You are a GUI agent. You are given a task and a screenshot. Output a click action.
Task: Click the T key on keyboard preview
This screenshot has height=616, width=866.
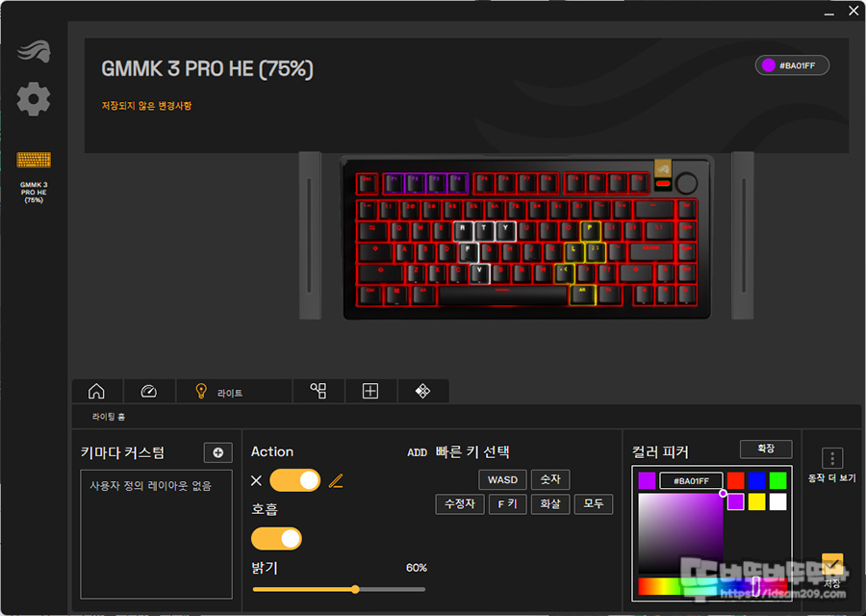click(x=484, y=231)
